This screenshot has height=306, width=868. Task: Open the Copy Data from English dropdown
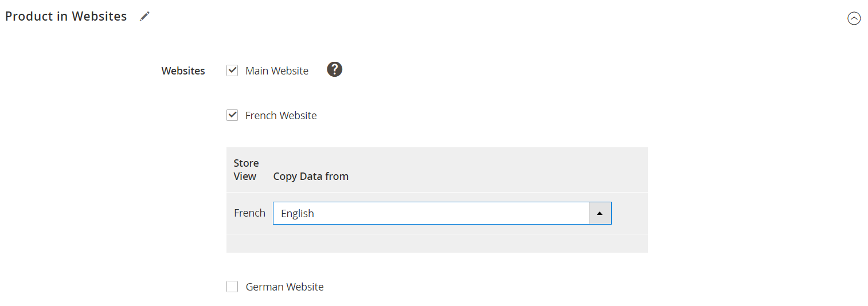(x=442, y=213)
